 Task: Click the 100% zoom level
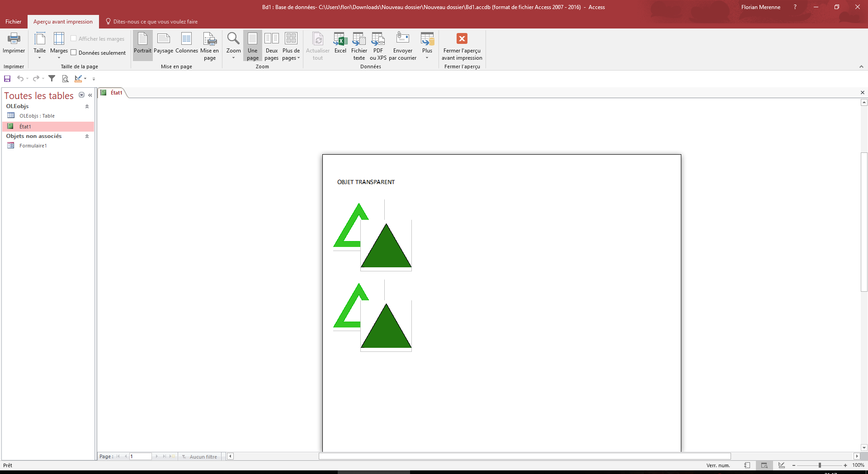point(858,465)
